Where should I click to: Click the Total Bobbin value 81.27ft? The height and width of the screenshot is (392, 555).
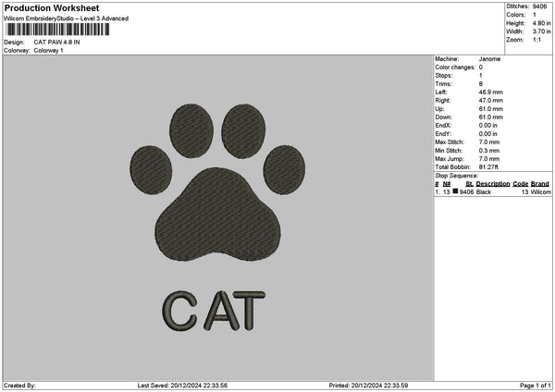pos(488,167)
